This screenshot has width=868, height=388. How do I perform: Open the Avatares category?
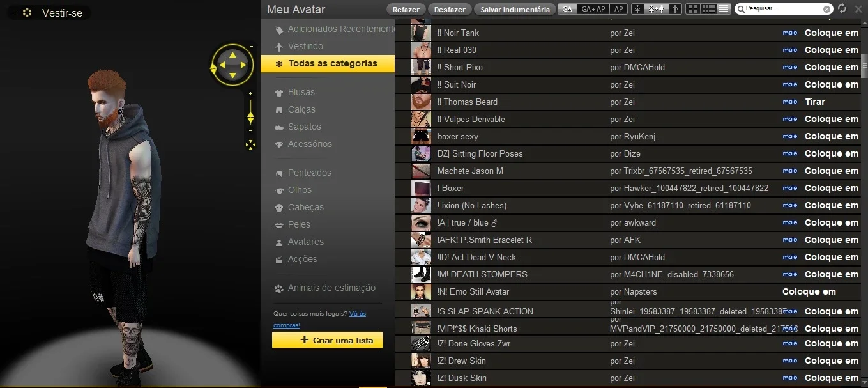(299, 242)
